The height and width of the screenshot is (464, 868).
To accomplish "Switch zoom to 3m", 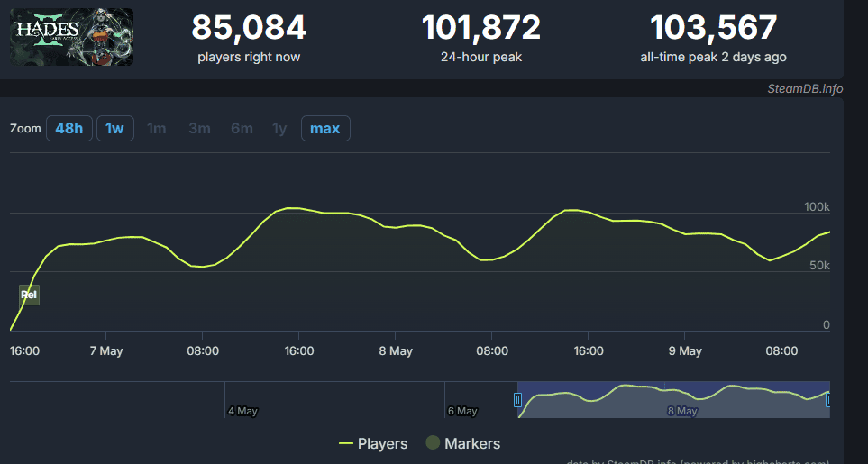I will 199,128.
